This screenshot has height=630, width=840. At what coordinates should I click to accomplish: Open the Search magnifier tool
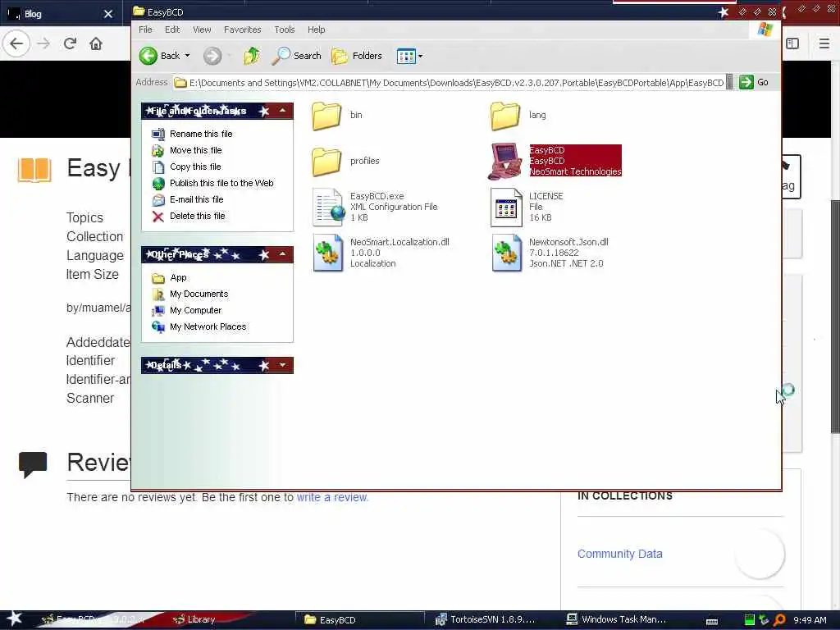point(297,56)
